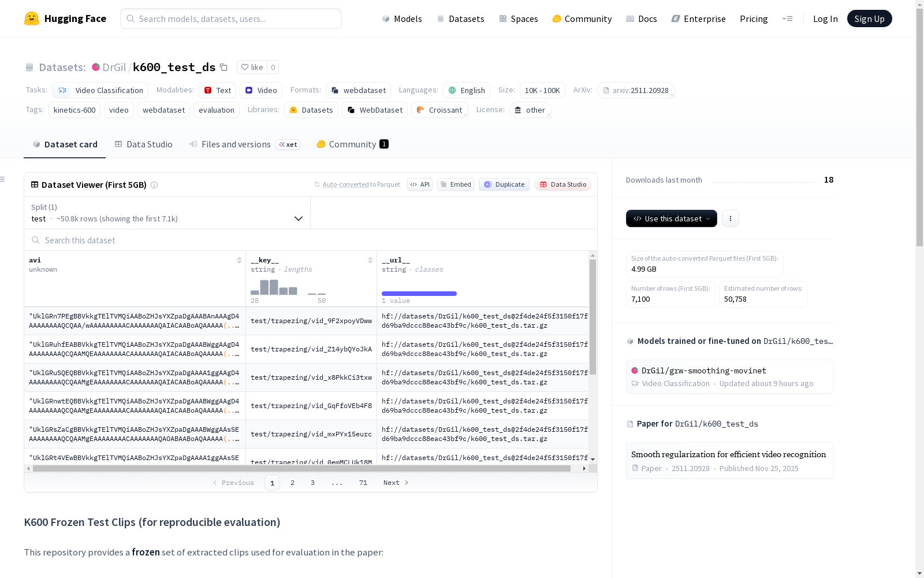Sort the __key__ column using its sort arrows
This screenshot has height=578, width=924.
coord(370,260)
